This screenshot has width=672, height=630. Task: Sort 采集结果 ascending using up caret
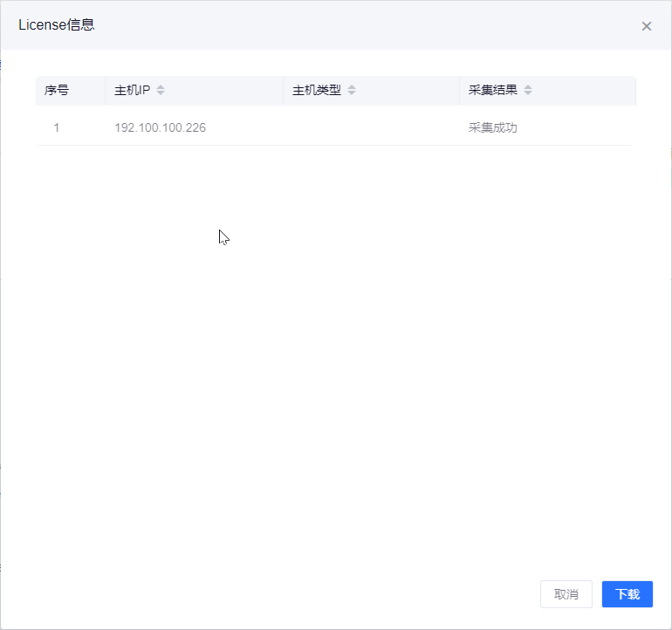[x=528, y=86]
